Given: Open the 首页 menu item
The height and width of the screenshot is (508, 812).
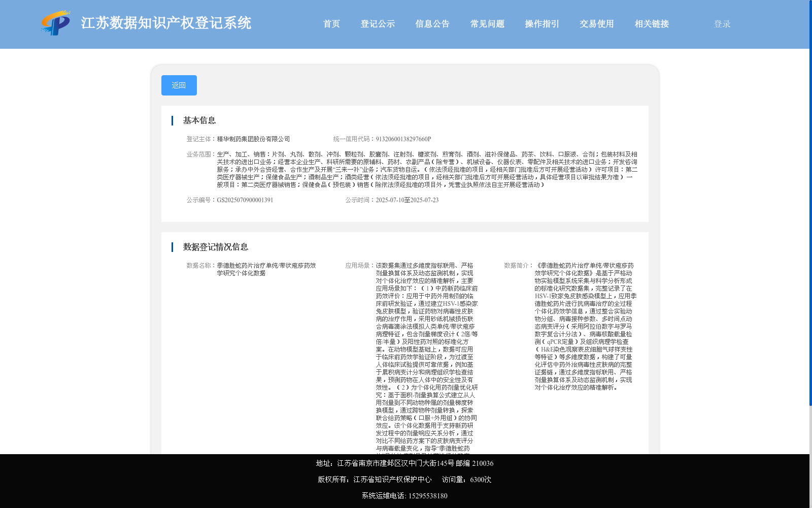Looking at the screenshot, I should [332, 24].
